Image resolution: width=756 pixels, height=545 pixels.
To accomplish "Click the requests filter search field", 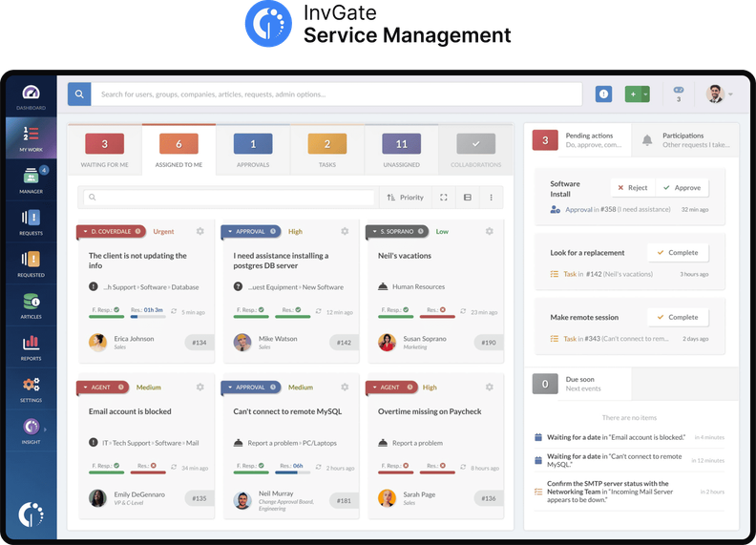I will pos(229,198).
